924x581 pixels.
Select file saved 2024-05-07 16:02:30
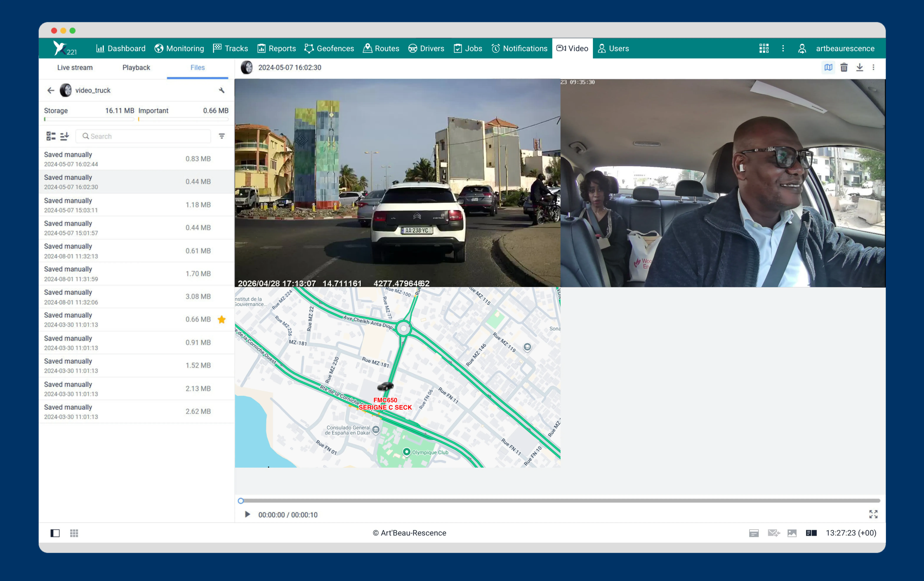137,182
